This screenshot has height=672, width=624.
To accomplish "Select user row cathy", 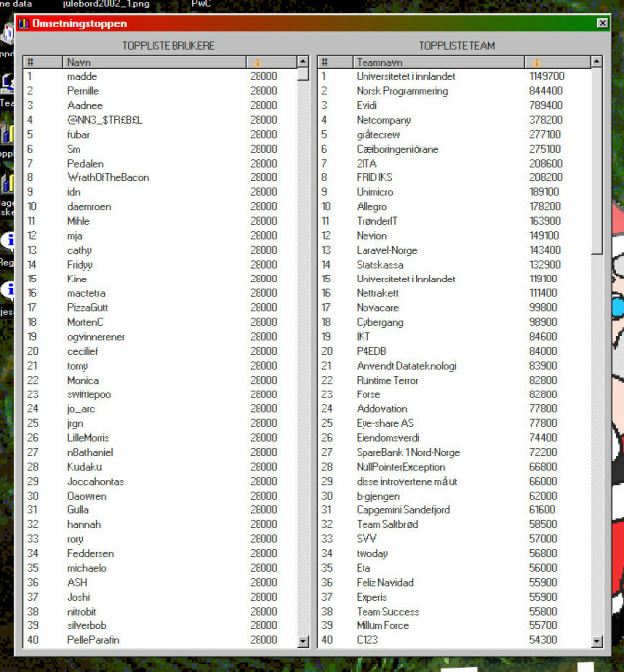I will [160, 250].
